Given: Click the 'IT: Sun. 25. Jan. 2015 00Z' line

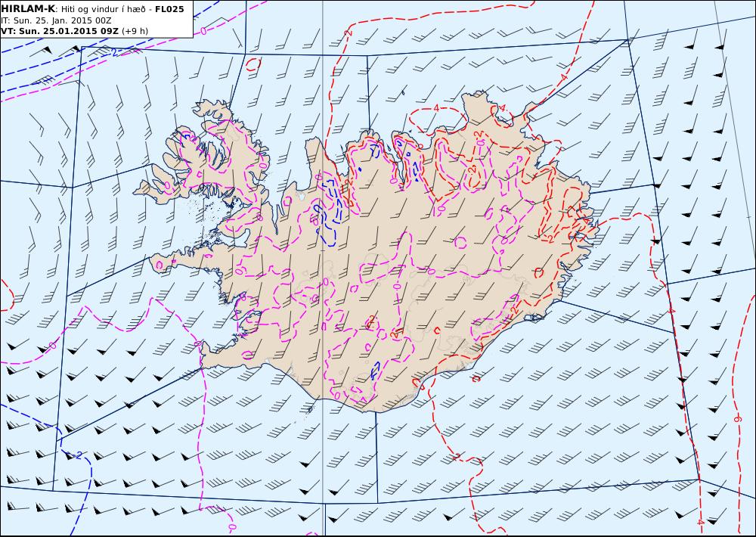Looking at the screenshot, I should click(x=56, y=20).
